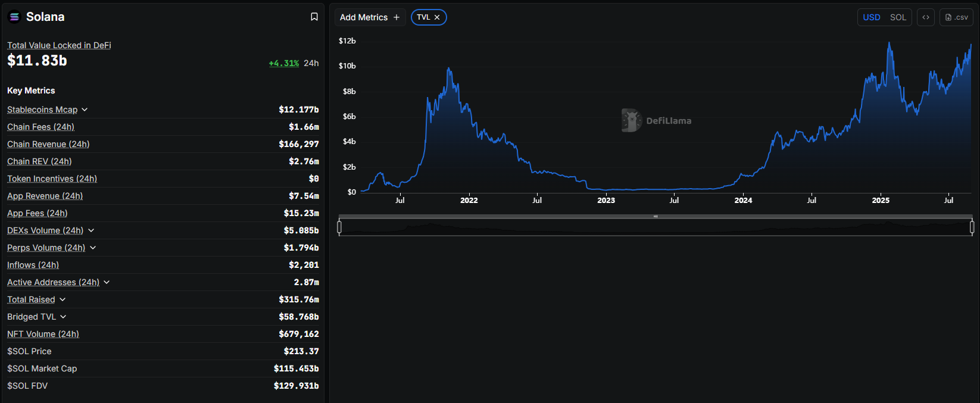Click the bookmark icon next to Solana

click(x=314, y=17)
